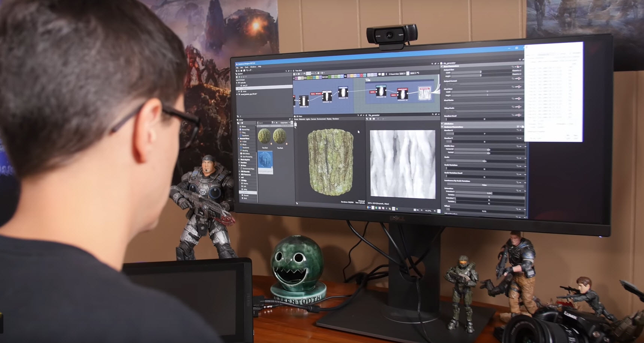Close the Explorer panel
The height and width of the screenshot is (343, 644).
click(x=291, y=70)
